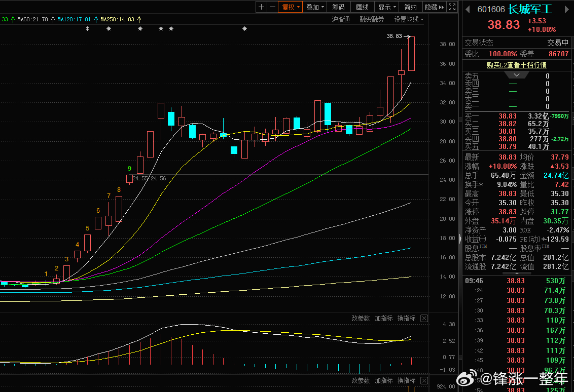Screen dimensions: 574x392
Task: Click the small expand triangle below 流通股 row
Action: point(517,273)
